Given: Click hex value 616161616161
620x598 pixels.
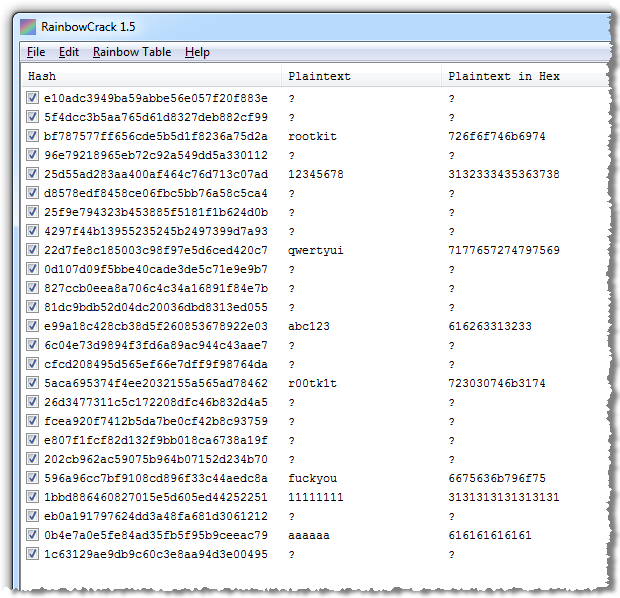Looking at the screenshot, I should pyautogui.click(x=490, y=535).
